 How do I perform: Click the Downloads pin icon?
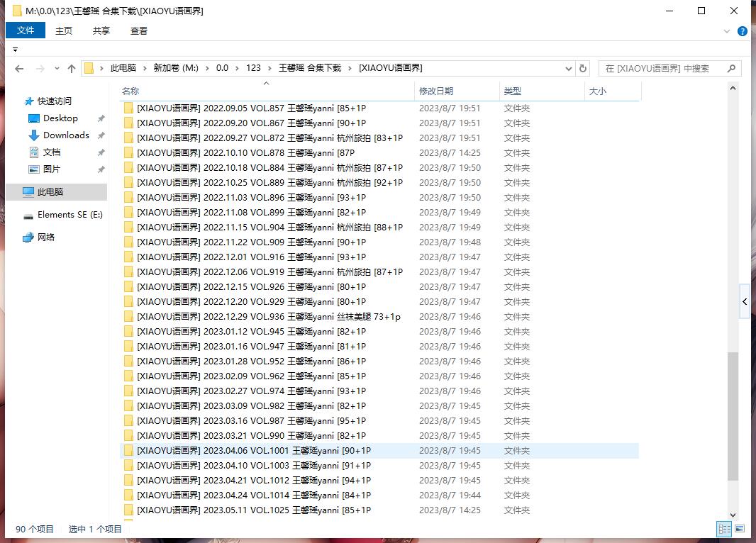click(x=101, y=135)
